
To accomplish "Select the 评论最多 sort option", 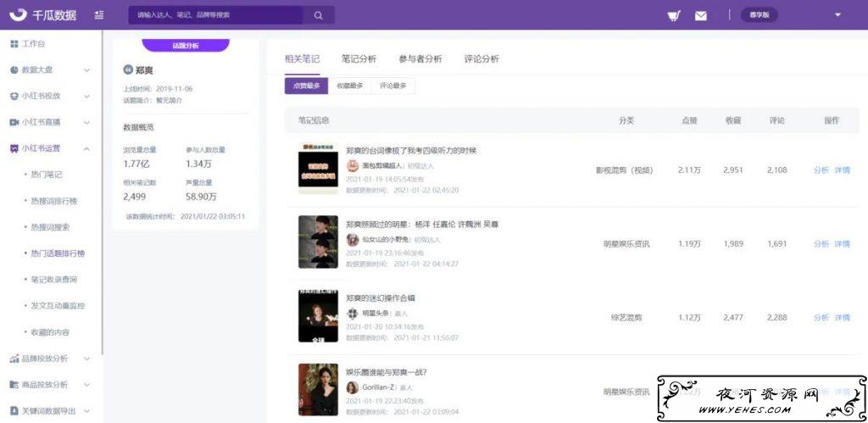I will click(x=393, y=86).
